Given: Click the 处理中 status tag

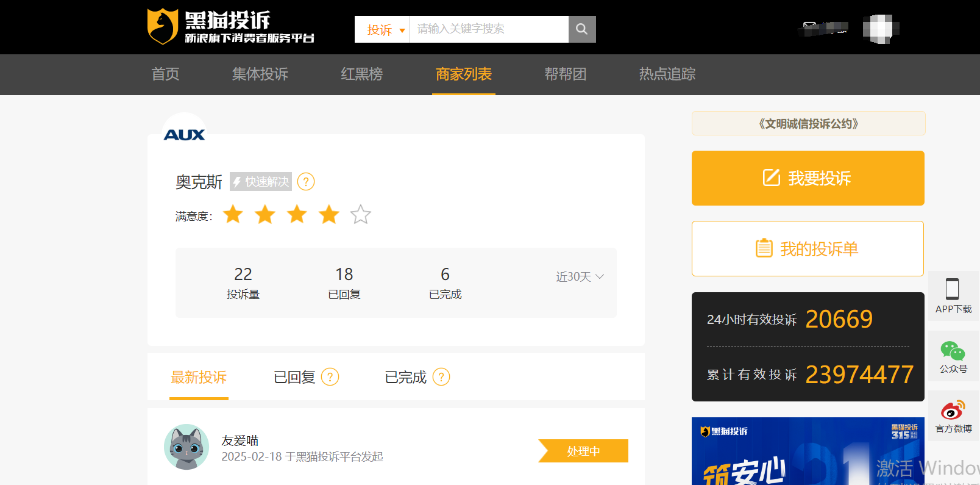Looking at the screenshot, I should tap(583, 451).
